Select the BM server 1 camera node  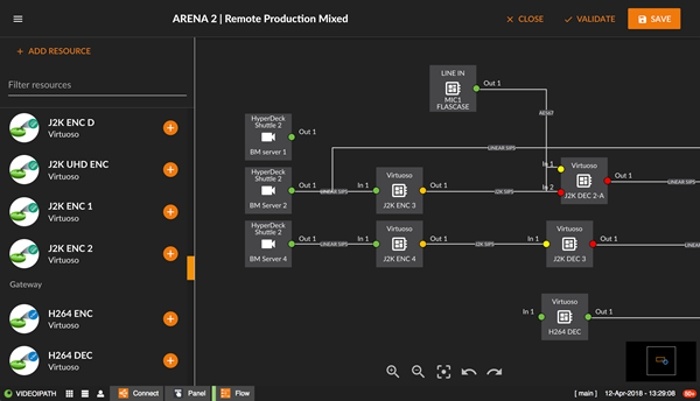click(268, 137)
